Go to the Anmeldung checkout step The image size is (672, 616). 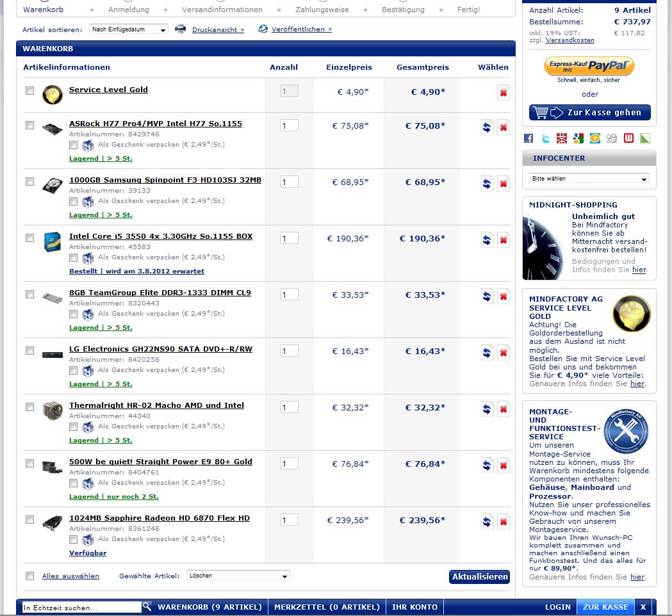coord(129,10)
